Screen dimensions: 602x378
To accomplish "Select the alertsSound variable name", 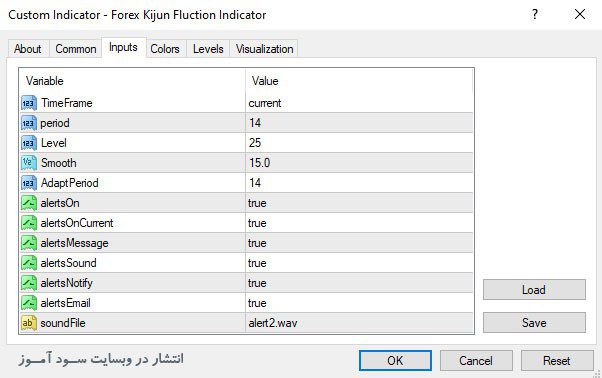I will (68, 263).
